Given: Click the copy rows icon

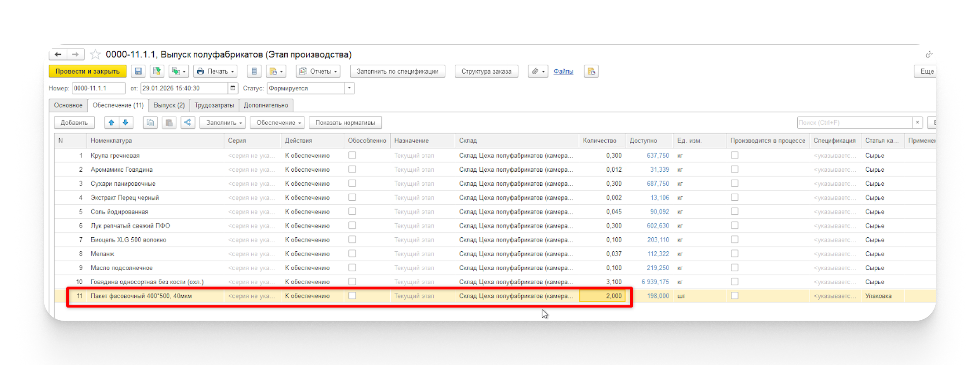Looking at the screenshot, I should [150, 123].
